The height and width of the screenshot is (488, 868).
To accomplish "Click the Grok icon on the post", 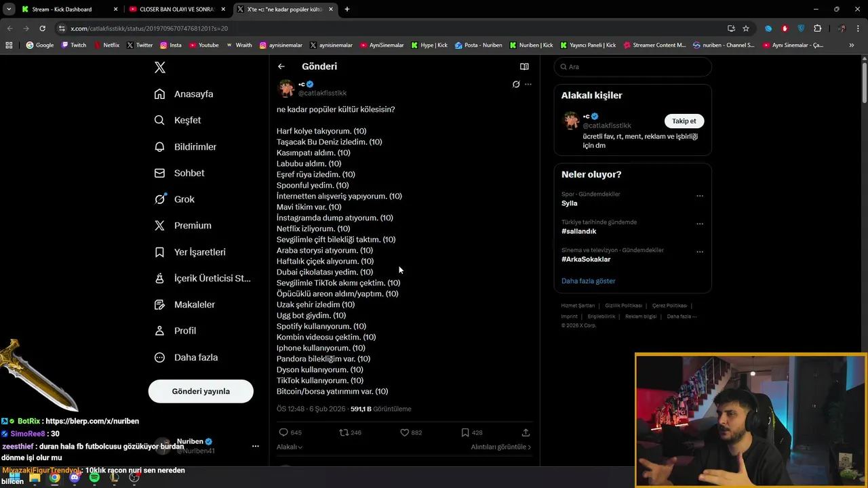I will 516,84.
